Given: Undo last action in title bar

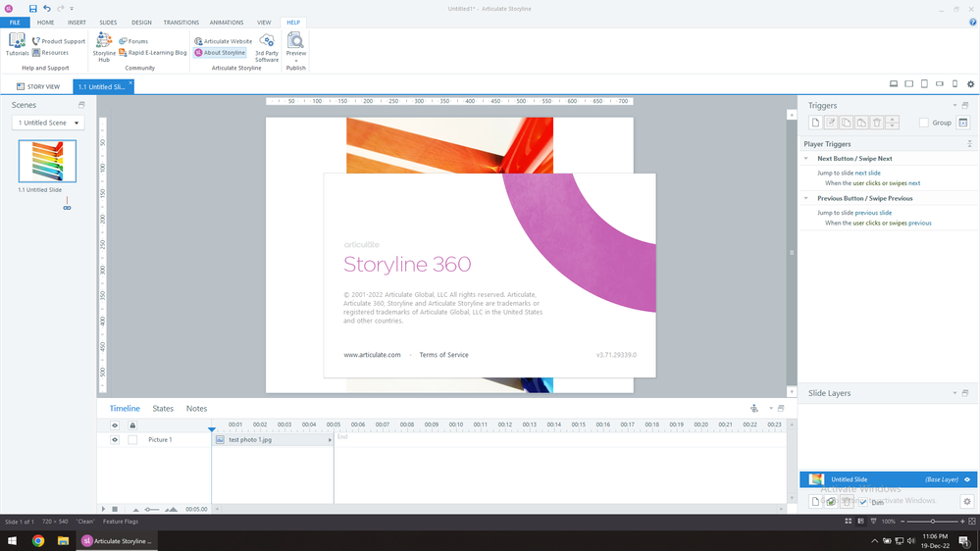Looking at the screenshot, I should 47,9.
